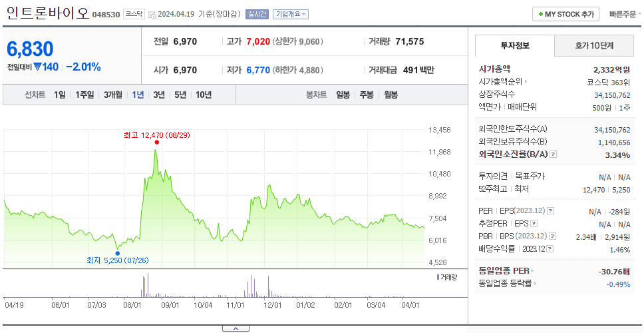Click the 실시간 badge button
644x333 pixels.
pos(257,15)
